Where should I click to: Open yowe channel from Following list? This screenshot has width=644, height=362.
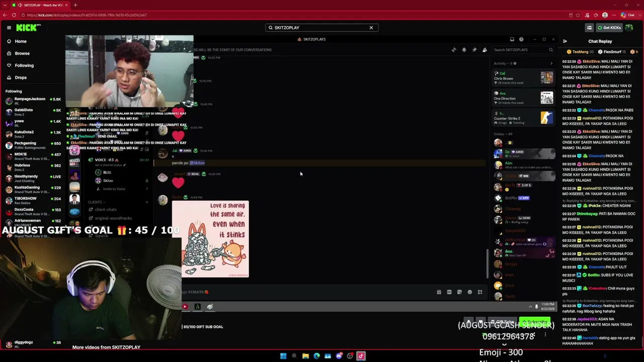(33, 123)
